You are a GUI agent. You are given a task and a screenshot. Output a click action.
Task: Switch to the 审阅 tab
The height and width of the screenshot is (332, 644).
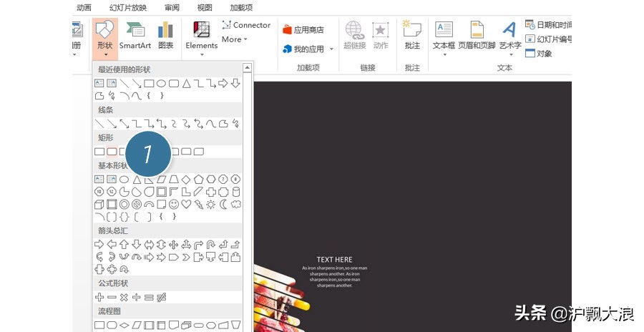[x=172, y=7]
